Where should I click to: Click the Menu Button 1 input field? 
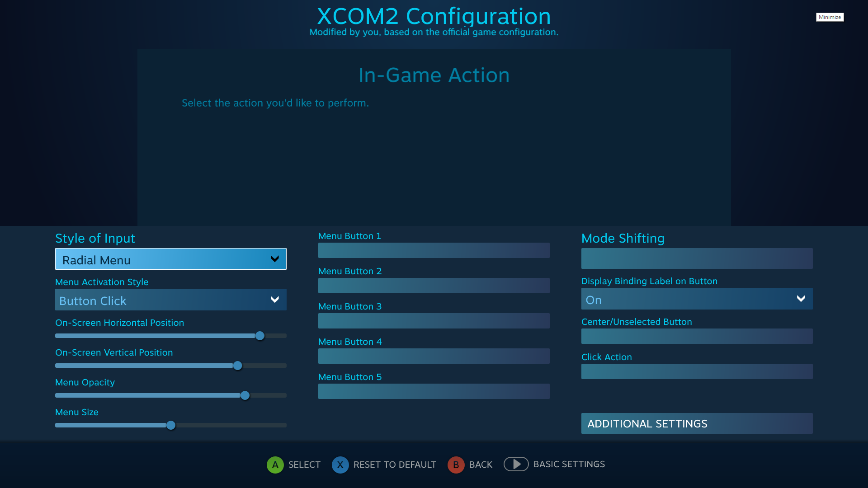coord(434,250)
